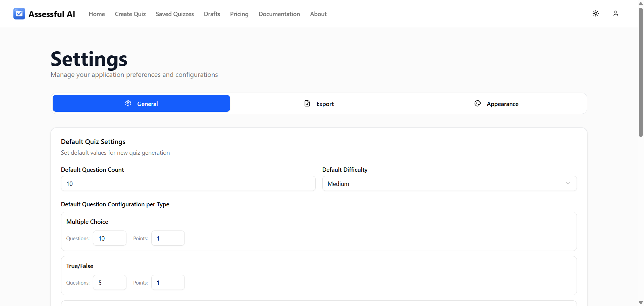Open Create Quiz page
Image resolution: width=644 pixels, height=306 pixels.
(x=130, y=14)
